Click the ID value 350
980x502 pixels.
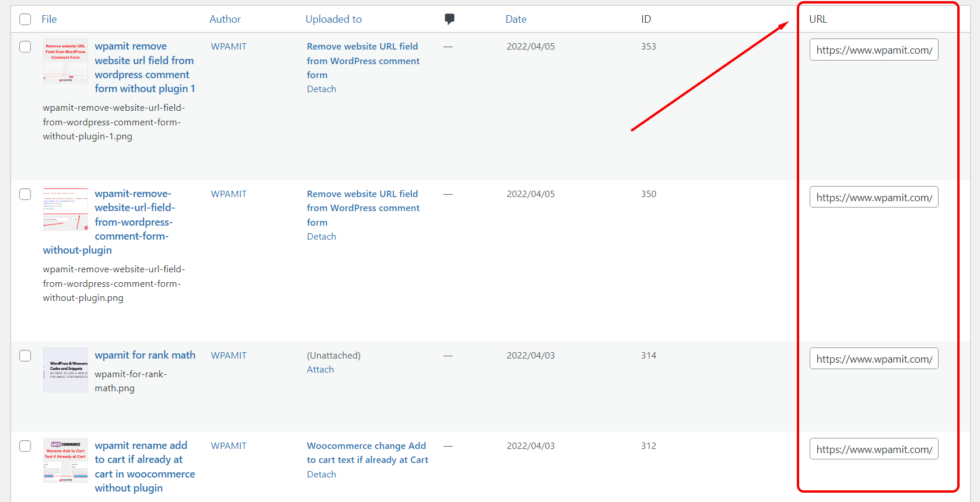[x=649, y=194]
